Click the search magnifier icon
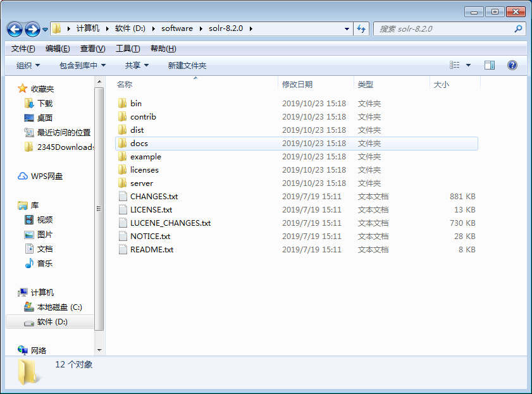532x394 pixels. pyautogui.click(x=518, y=29)
